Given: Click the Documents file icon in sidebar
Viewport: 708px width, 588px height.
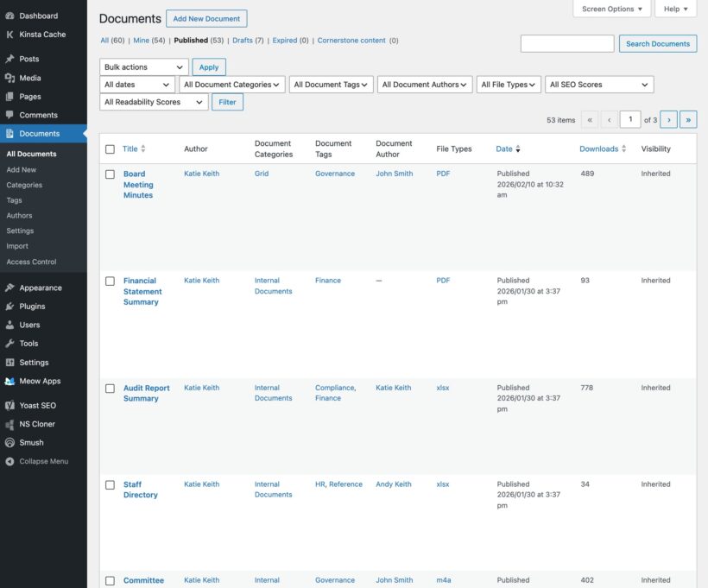Looking at the screenshot, I should [9, 133].
